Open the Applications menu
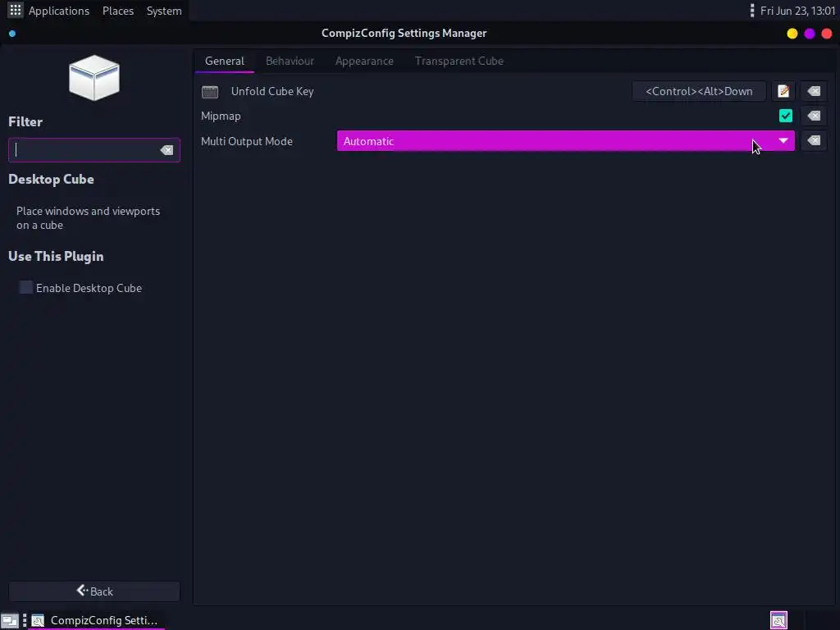Viewport: 840px width, 630px height. 59,11
